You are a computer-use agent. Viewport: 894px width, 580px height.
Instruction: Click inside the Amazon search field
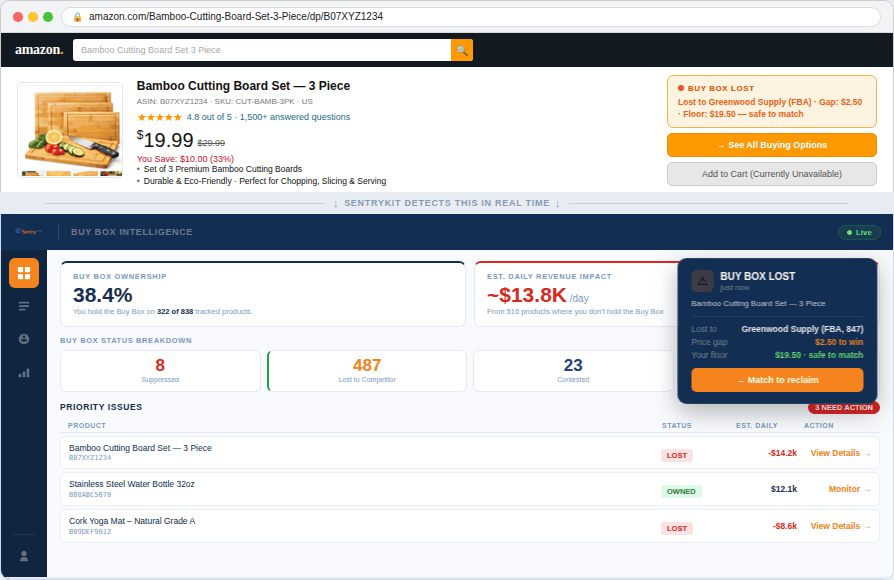tap(262, 49)
